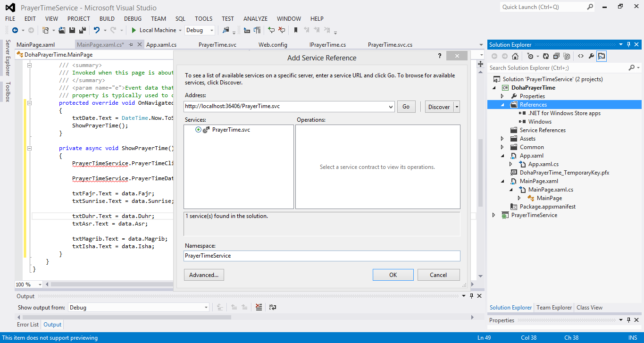Click the Uncomment selection toolbar icon

(282, 30)
